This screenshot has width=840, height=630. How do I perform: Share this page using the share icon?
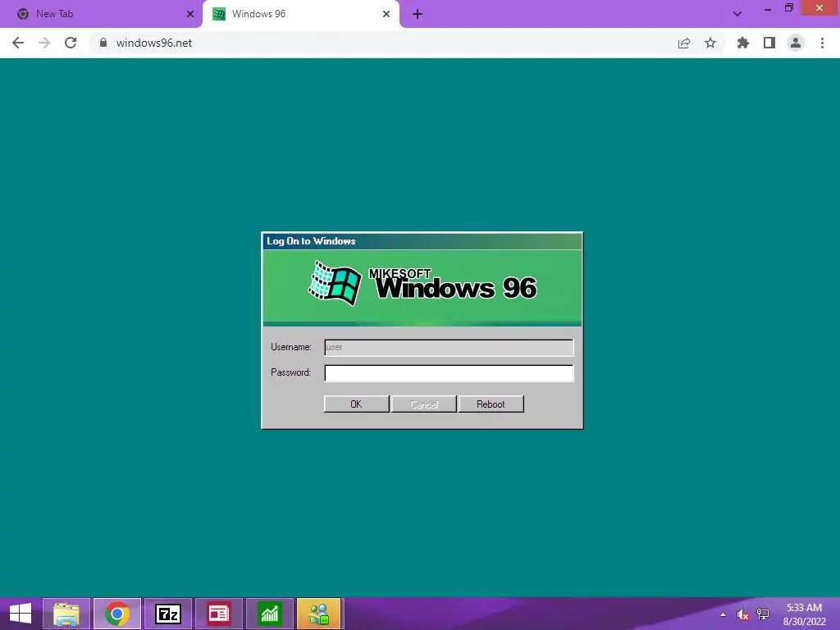pos(684,43)
